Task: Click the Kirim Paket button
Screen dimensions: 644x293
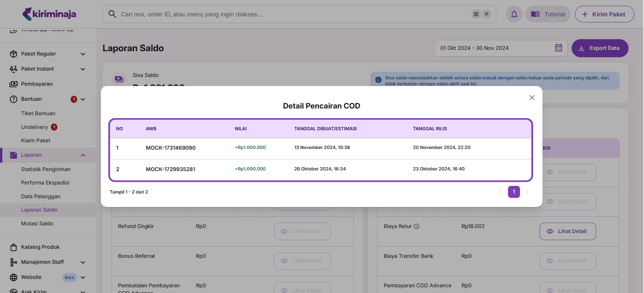Action: coord(604,14)
